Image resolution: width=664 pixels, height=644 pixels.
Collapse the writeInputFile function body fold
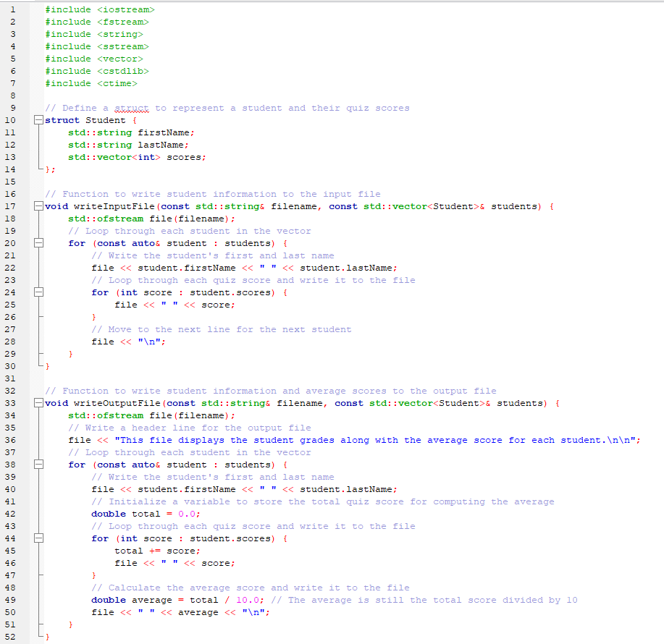pos(39,206)
